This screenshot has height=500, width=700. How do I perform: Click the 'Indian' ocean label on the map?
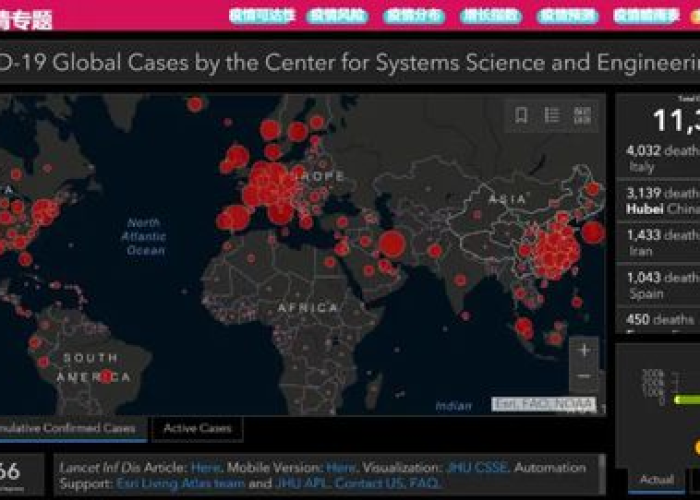(454, 406)
